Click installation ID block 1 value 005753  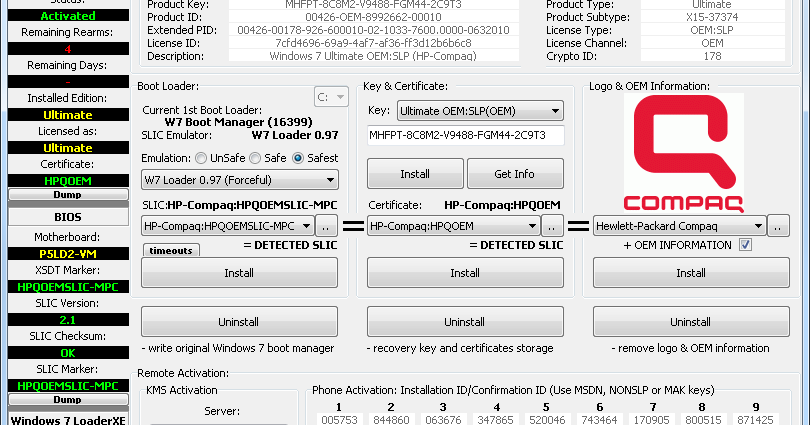click(339, 420)
